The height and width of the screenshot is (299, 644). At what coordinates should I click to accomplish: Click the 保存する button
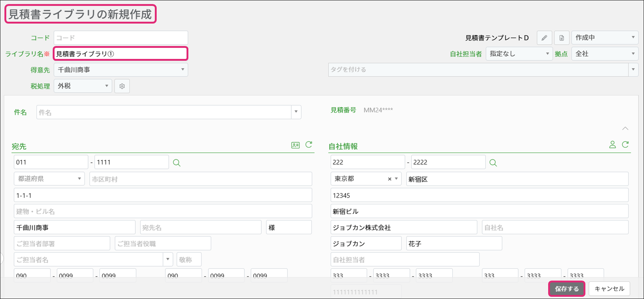tap(567, 289)
